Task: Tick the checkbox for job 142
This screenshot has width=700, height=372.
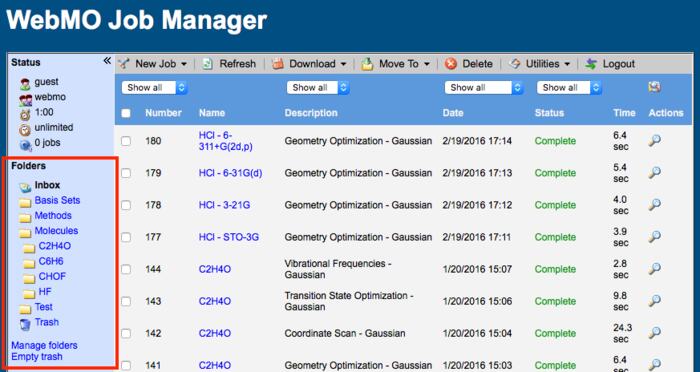Action: (126, 334)
